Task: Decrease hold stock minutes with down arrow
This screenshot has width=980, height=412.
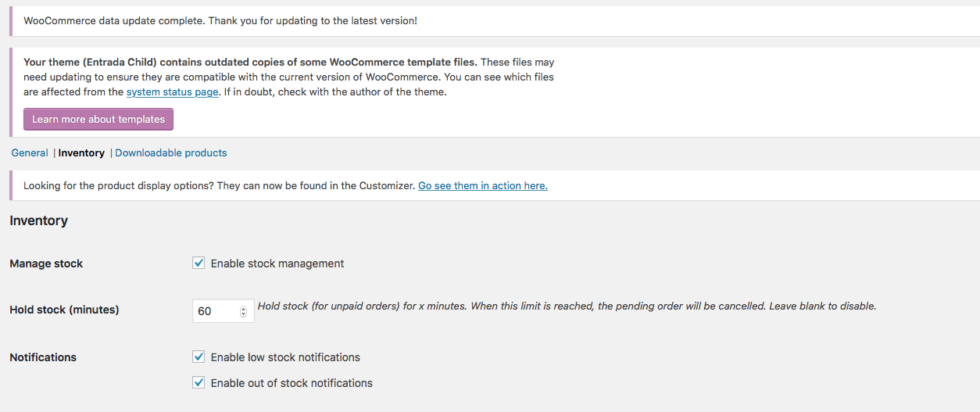Action: point(243,313)
